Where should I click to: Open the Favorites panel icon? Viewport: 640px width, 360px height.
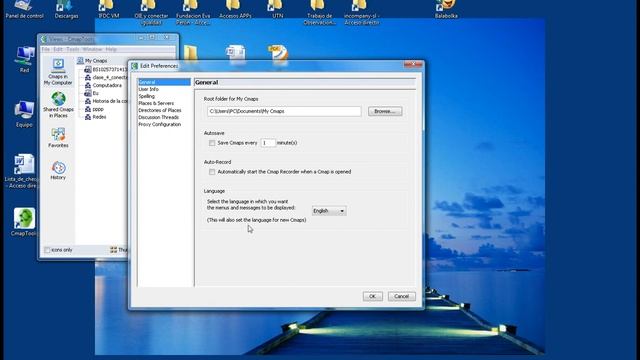[58, 138]
